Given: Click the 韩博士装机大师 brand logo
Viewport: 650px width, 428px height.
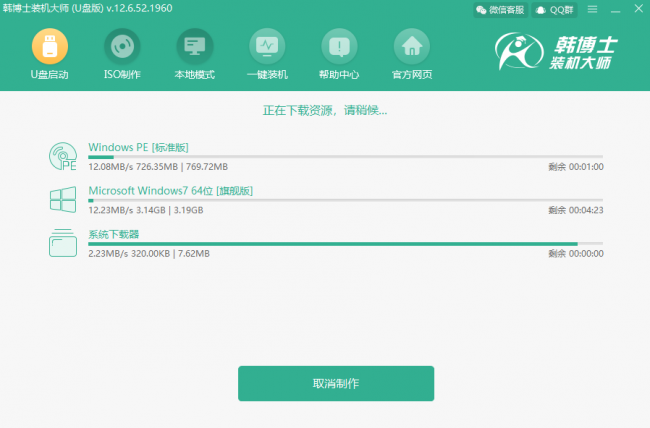Looking at the screenshot, I should tap(556, 51).
